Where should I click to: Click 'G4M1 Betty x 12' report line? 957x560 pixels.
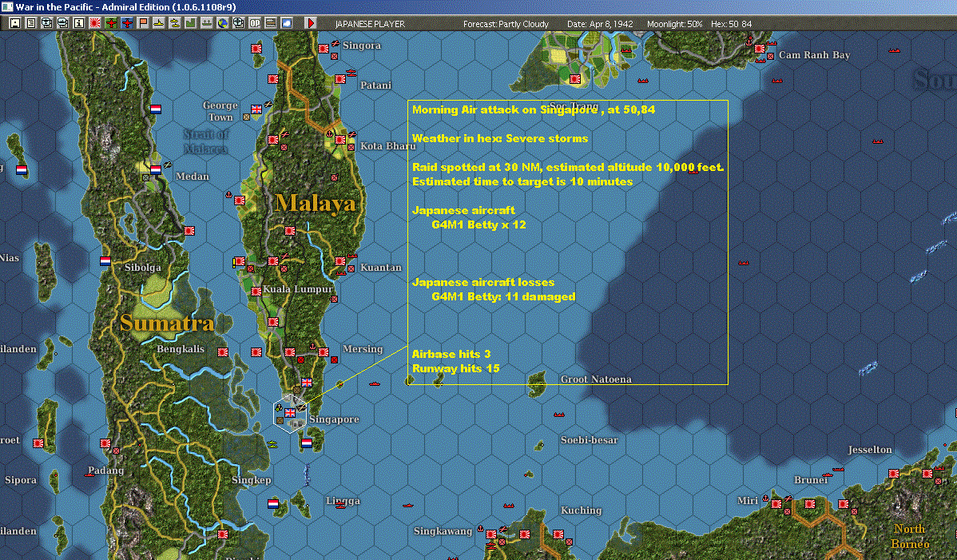[478, 224]
